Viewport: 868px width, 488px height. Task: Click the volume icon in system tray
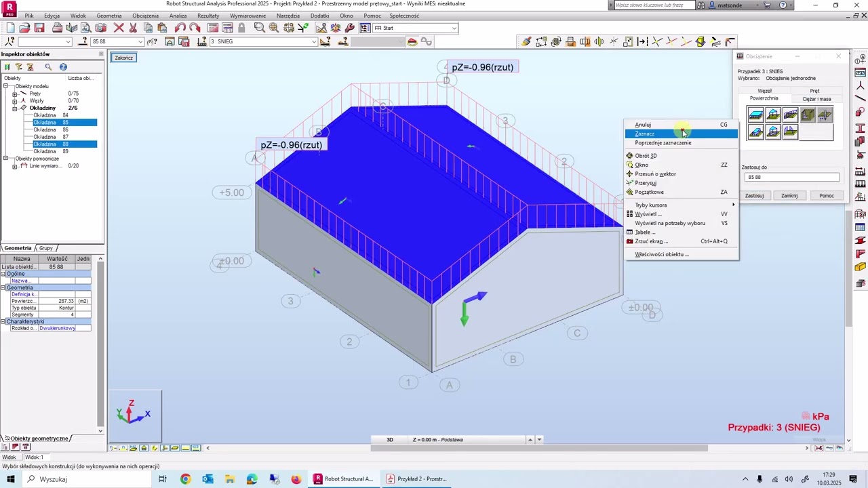click(789, 479)
